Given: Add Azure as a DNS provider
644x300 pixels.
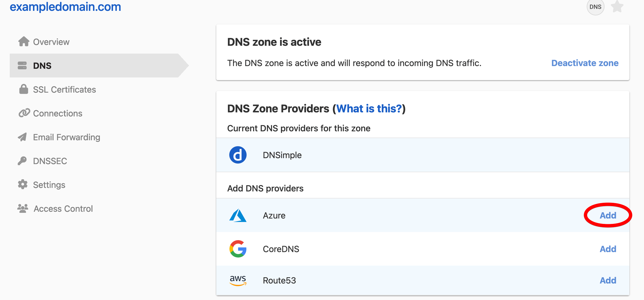Looking at the screenshot, I should [x=608, y=215].
